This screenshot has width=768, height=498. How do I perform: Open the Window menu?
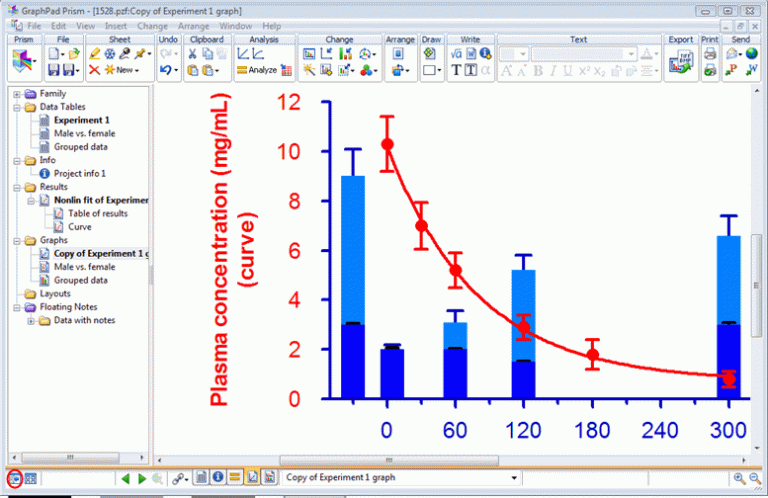click(x=236, y=26)
